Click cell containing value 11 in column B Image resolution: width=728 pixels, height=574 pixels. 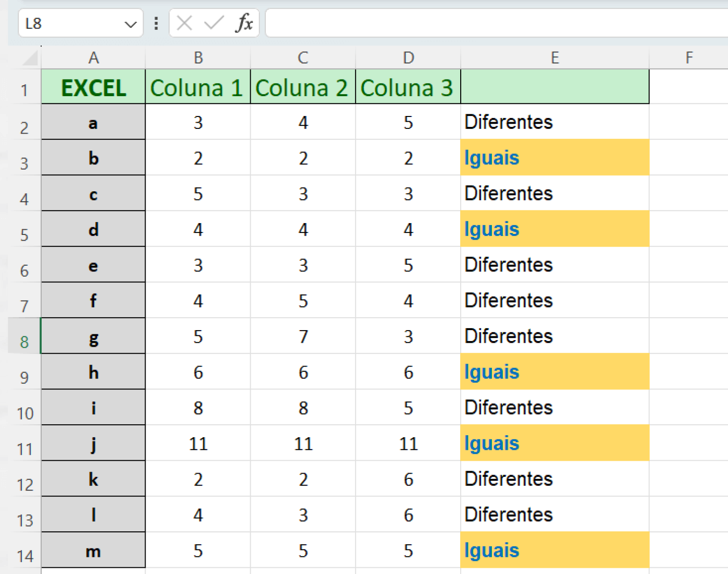tap(198, 444)
